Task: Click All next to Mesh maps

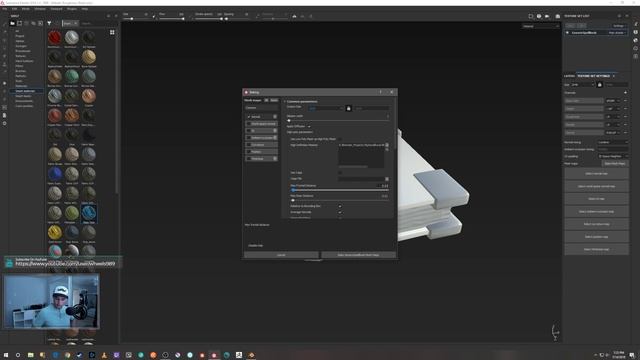Action: tap(267, 100)
